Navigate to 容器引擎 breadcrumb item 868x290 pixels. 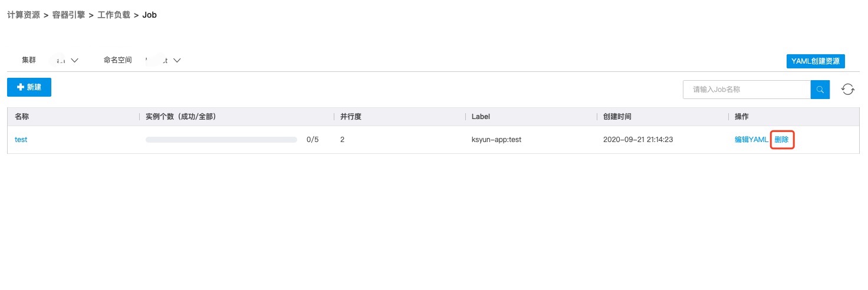[x=68, y=15]
